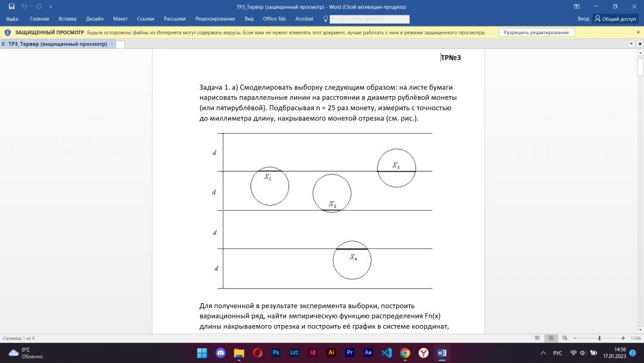Open Google Chrome from the taskbar
The image size is (644, 363).
point(405,353)
